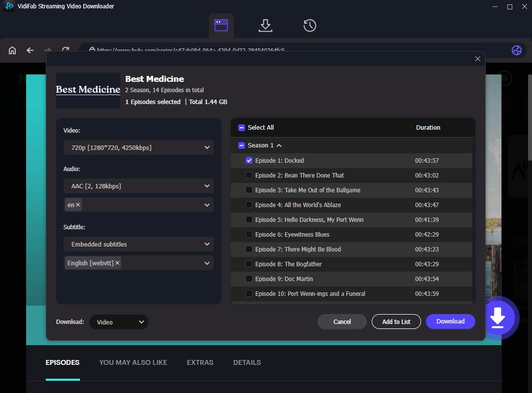This screenshot has height=393, width=532.
Task: Check Episode 5: Hello Darkness, My Port Wenn
Action: point(248,219)
